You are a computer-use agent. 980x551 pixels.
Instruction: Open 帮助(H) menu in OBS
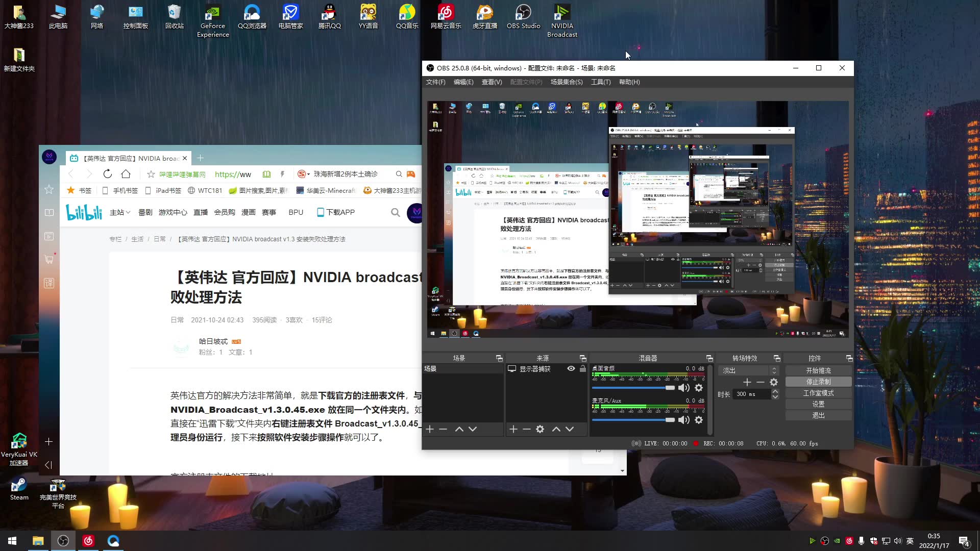[x=629, y=82]
